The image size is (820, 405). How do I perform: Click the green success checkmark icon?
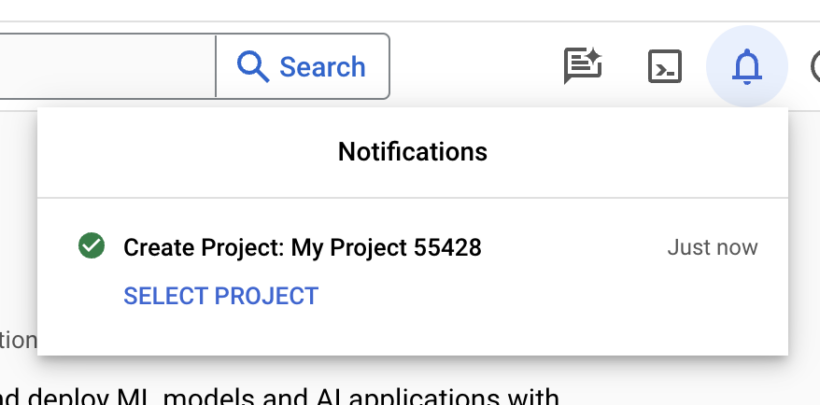(92, 246)
